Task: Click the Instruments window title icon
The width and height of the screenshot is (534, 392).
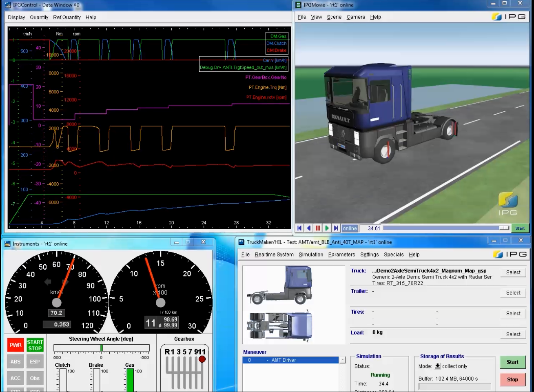Action: click(7, 244)
